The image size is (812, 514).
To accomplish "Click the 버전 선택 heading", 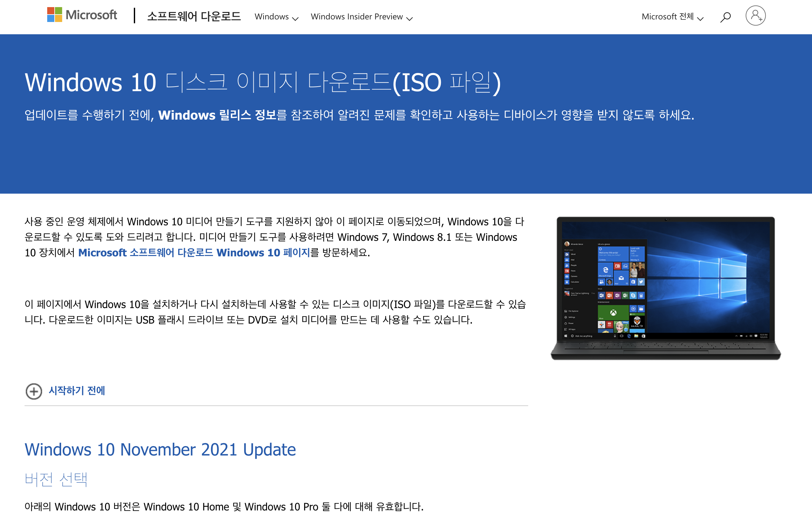I will pos(56,479).
